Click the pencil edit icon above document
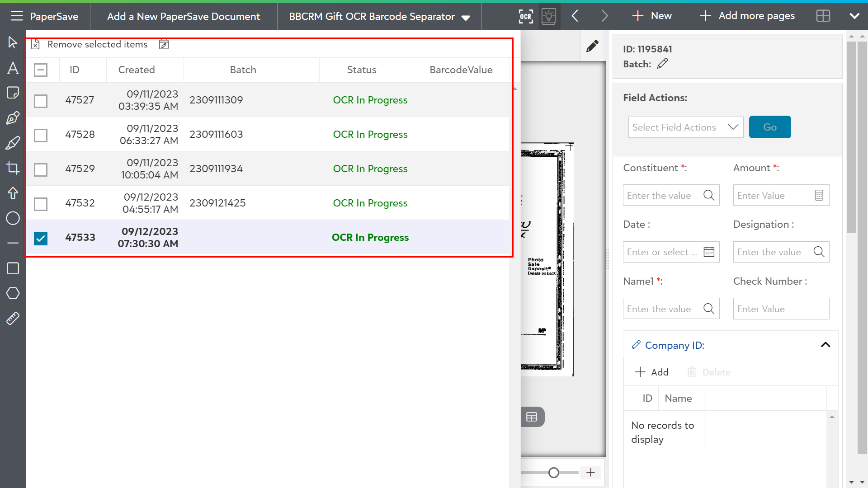 pyautogui.click(x=592, y=46)
